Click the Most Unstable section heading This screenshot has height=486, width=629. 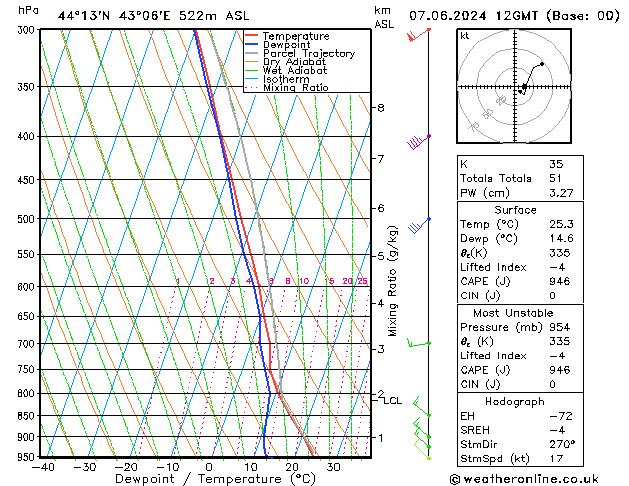[513, 313]
